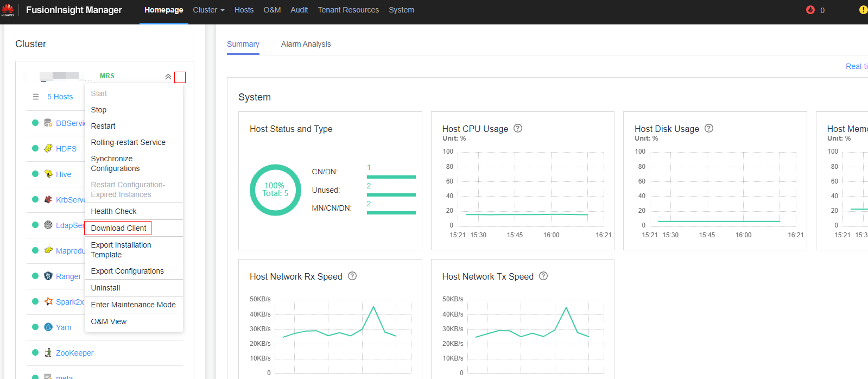Open the Yarn service link
Viewport: 868px width, 379px height.
(64, 327)
